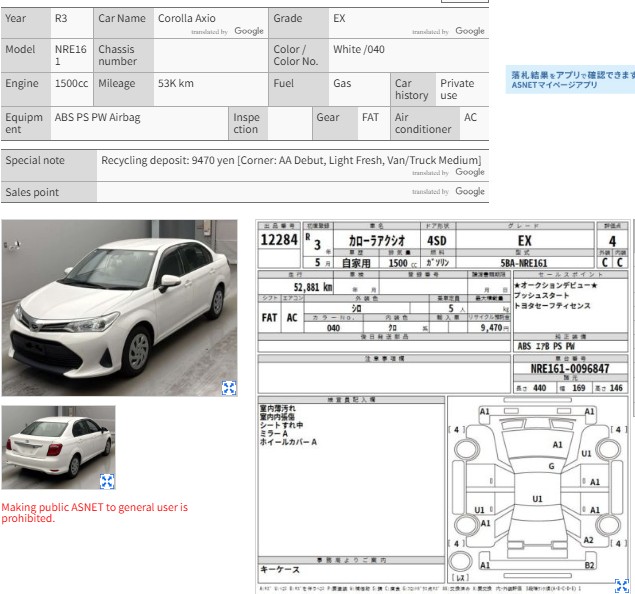Click the 'Air conditioner' label cell
Image resolution: width=635 pixels, height=594 pixels.
click(x=423, y=123)
